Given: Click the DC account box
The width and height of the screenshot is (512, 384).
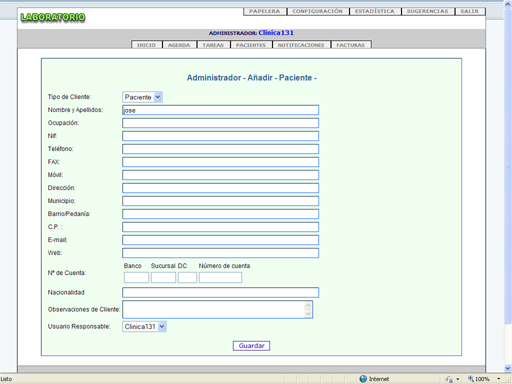Looking at the screenshot, I should (x=187, y=277).
